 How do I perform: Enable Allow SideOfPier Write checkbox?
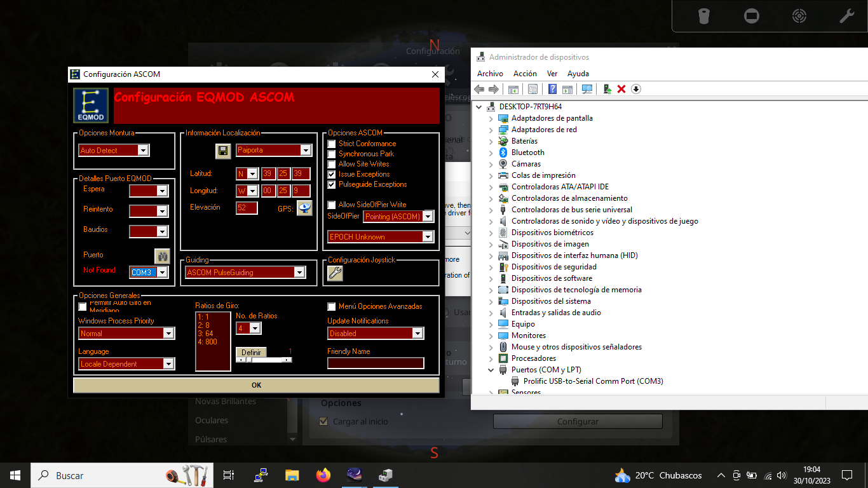click(332, 205)
